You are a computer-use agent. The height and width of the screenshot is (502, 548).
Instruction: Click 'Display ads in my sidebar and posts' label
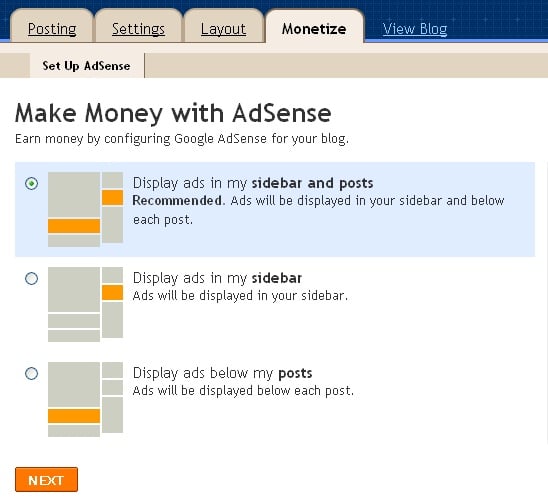[253, 183]
